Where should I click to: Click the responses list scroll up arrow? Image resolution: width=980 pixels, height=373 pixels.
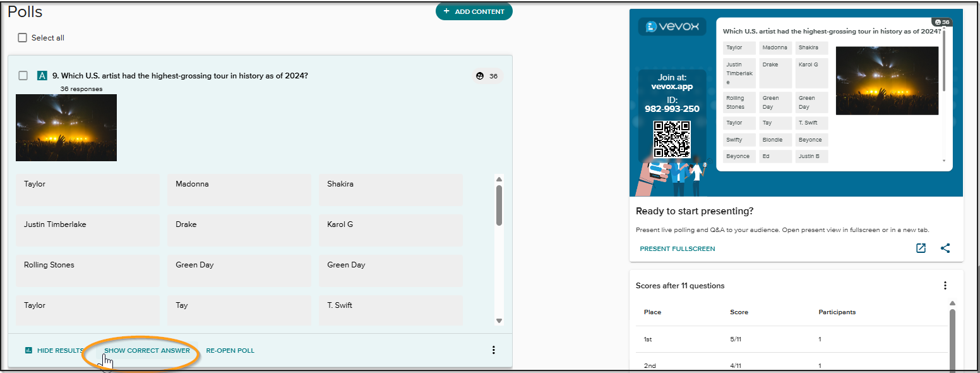point(499,179)
